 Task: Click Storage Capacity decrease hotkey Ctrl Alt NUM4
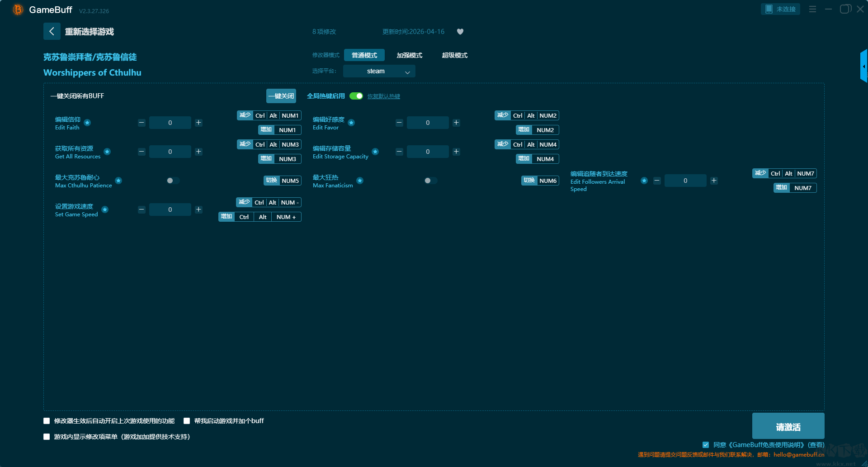click(x=527, y=144)
